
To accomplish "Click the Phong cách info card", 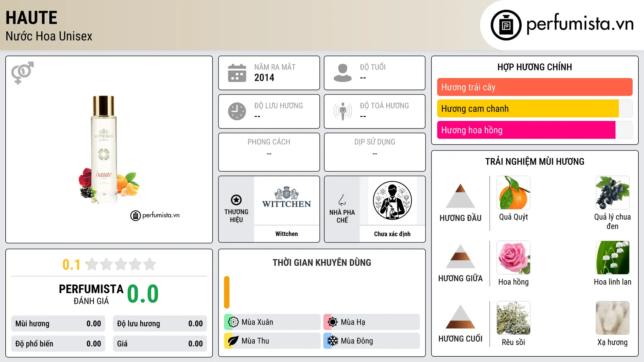I will tap(269, 152).
